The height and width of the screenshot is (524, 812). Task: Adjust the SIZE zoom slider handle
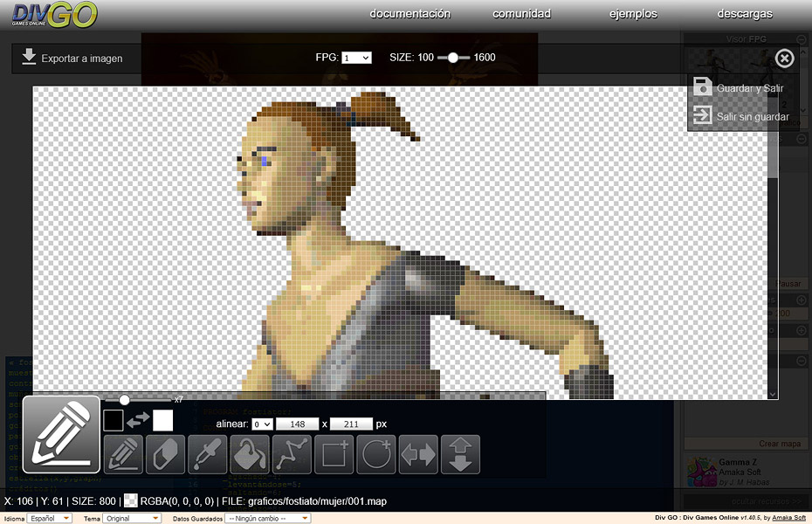click(x=453, y=58)
